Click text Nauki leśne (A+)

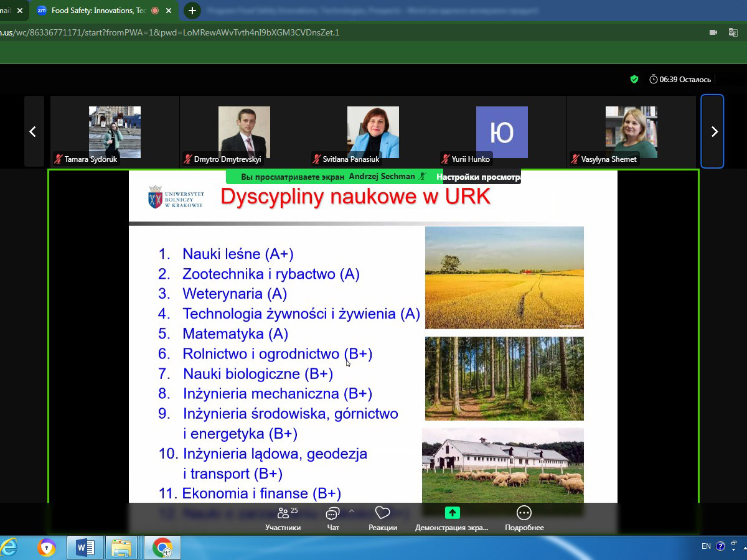click(x=238, y=254)
